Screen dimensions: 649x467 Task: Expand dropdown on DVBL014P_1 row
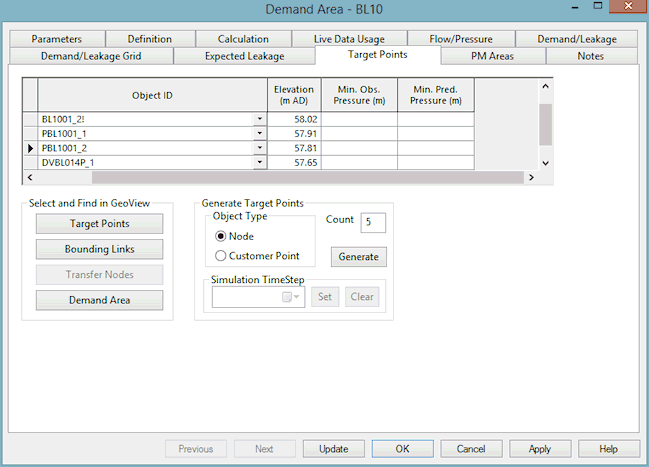point(260,162)
